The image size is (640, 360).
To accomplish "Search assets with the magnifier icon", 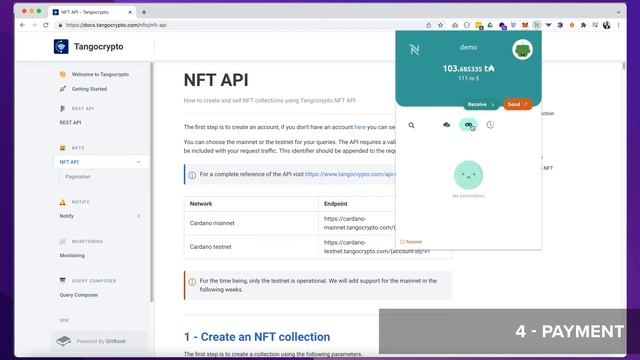I will tap(411, 125).
